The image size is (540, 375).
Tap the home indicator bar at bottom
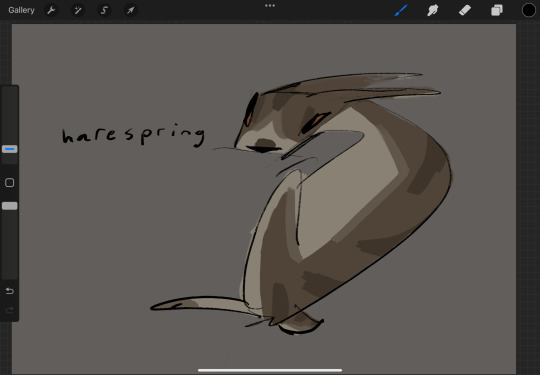(x=270, y=371)
